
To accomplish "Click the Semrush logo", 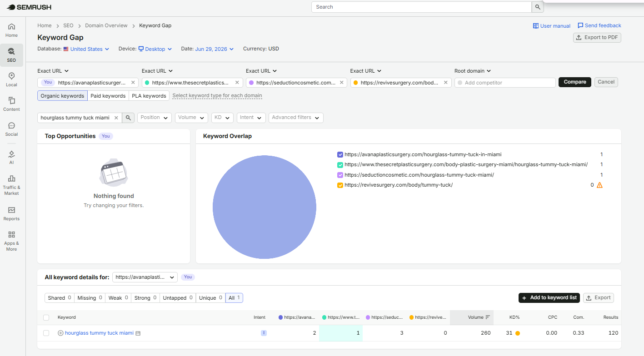I will coord(29,7).
